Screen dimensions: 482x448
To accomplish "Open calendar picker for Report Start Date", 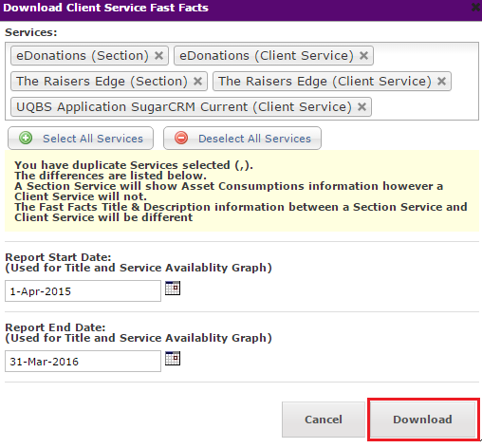I will (x=173, y=288).
